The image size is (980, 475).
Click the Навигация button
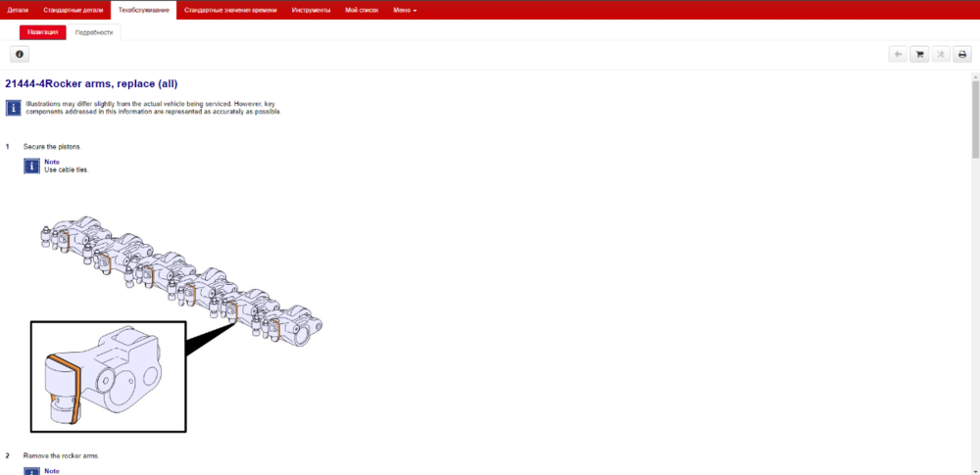coord(43,32)
